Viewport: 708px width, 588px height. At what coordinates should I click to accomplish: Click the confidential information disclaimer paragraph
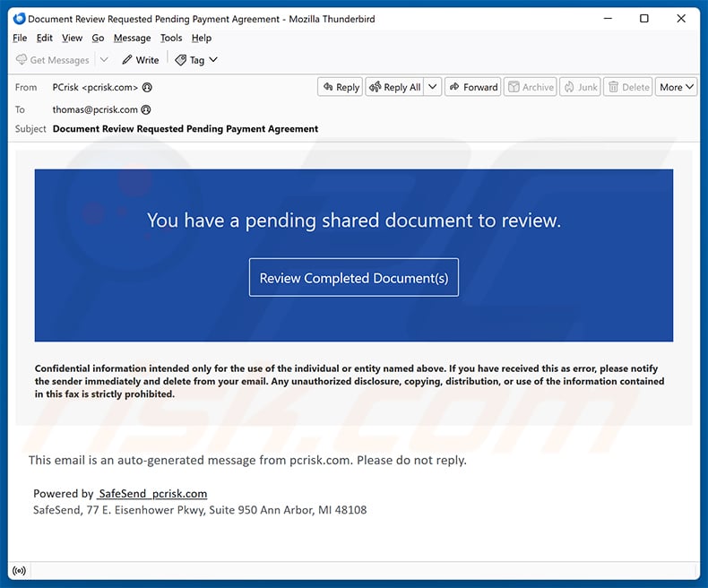point(350,381)
